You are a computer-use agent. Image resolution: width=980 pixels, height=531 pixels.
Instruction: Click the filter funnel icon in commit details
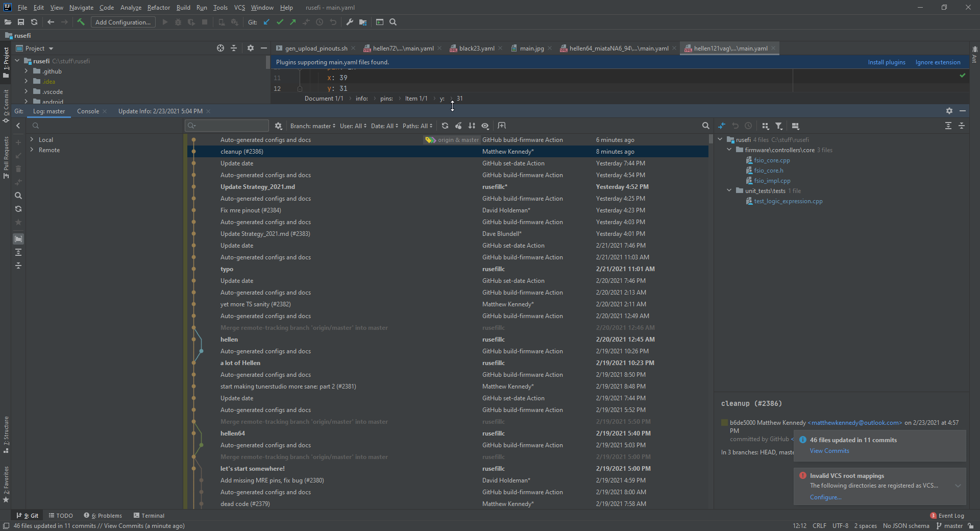pos(778,126)
